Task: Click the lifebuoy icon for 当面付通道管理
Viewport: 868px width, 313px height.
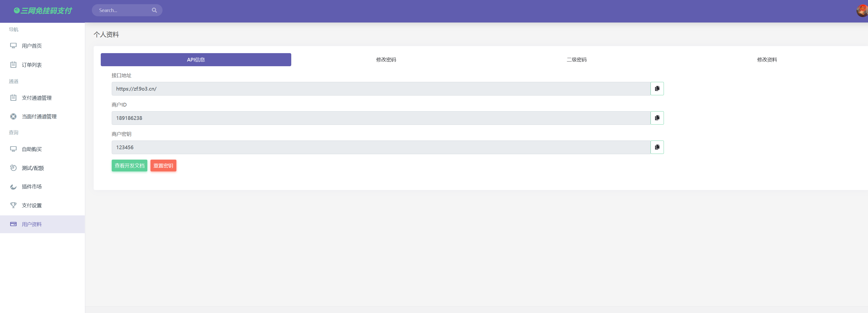Action: pos(14,116)
